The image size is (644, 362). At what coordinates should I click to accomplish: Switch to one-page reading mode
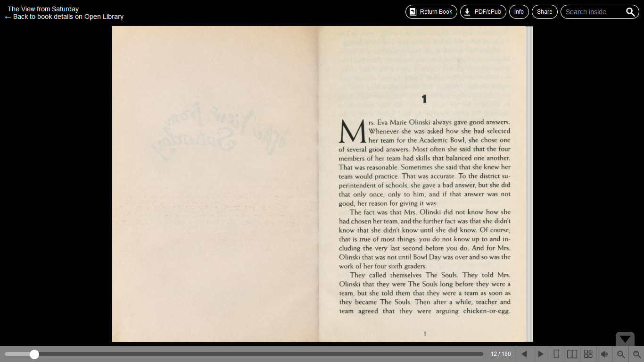click(x=556, y=354)
